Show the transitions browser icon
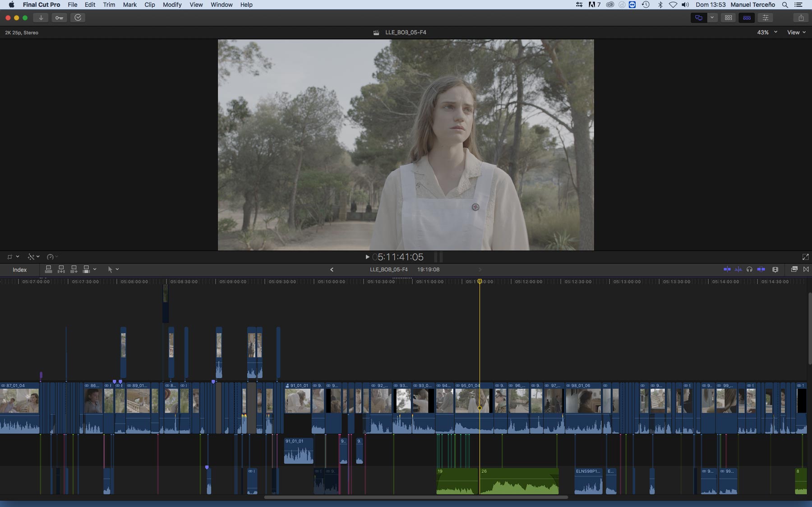The height and width of the screenshot is (507, 812). [806, 269]
